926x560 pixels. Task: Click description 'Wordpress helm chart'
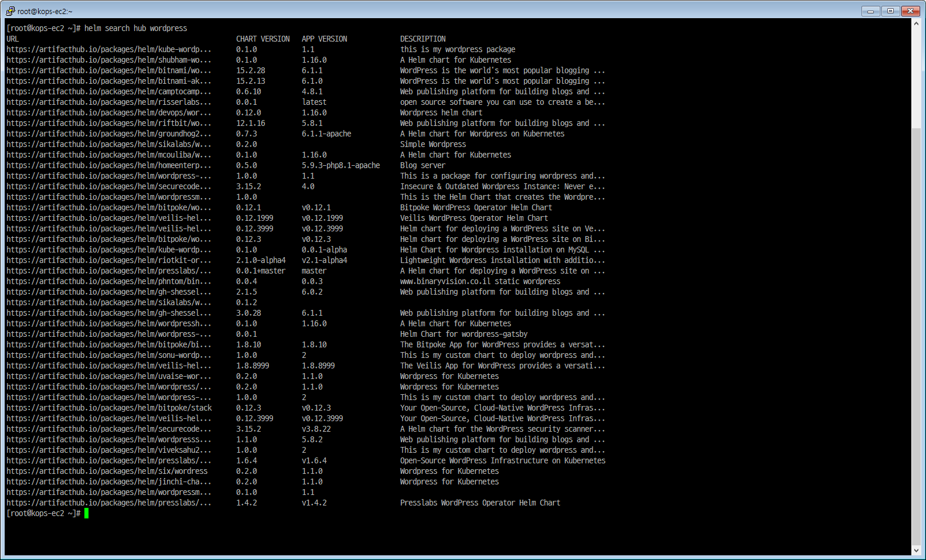click(x=441, y=112)
